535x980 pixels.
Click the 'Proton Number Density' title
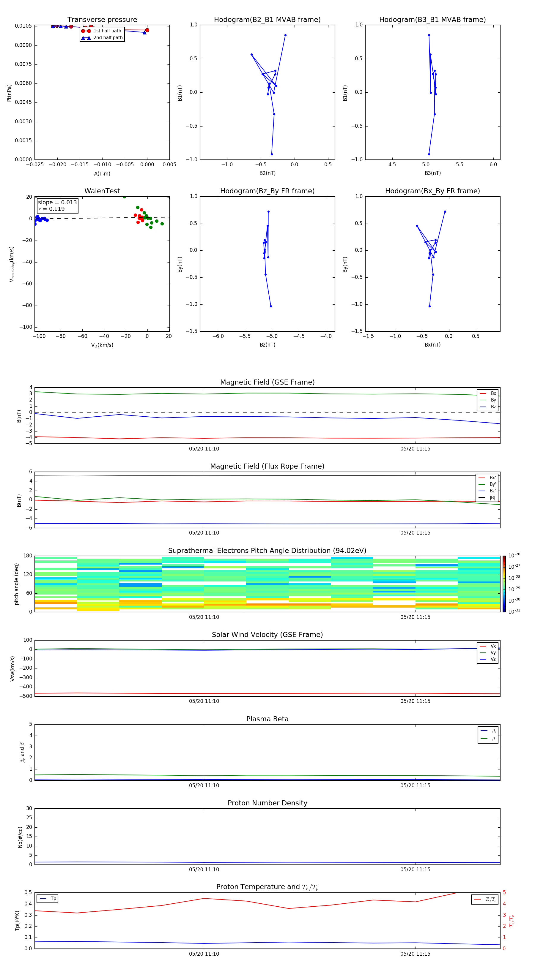tap(267, 804)
